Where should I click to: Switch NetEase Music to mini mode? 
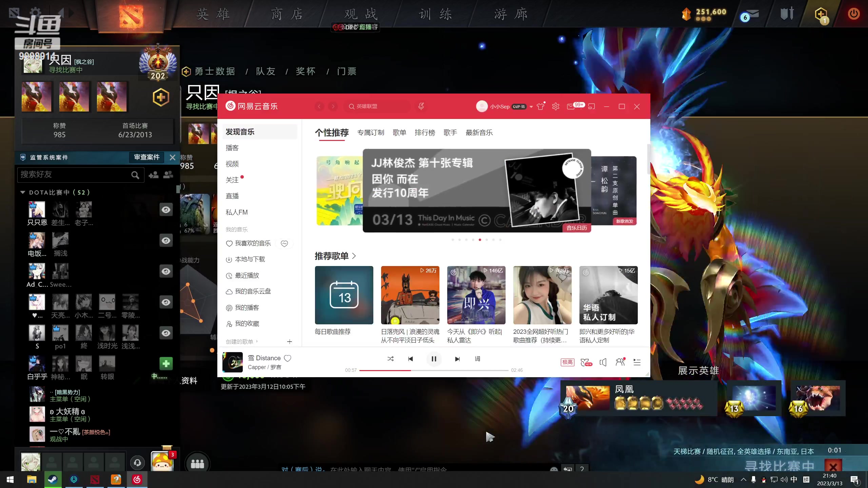coord(592,106)
